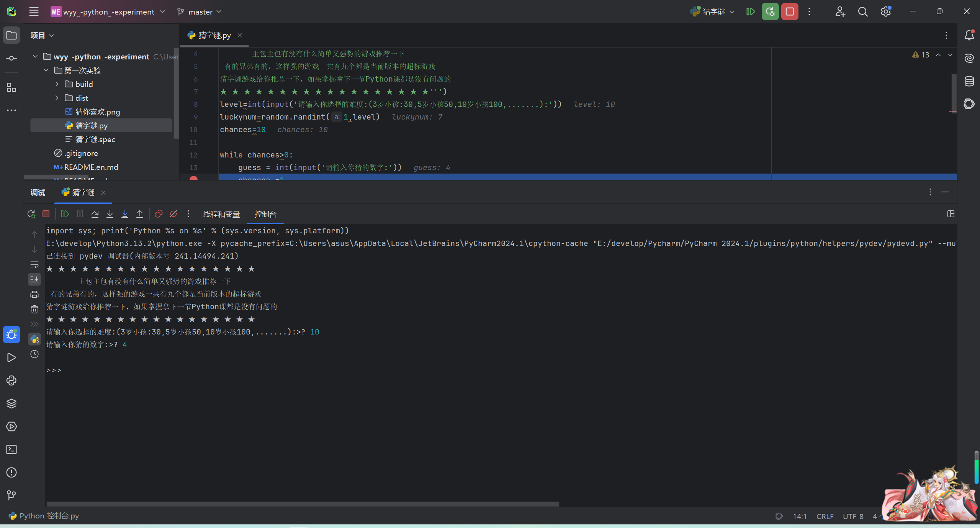Click the Step Over debug icon
Viewport: 980px width, 528px height.
[x=95, y=214]
